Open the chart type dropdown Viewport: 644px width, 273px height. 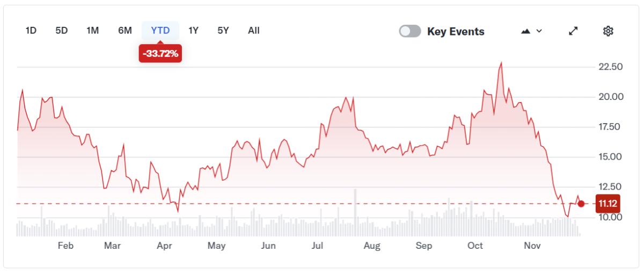[x=531, y=32]
